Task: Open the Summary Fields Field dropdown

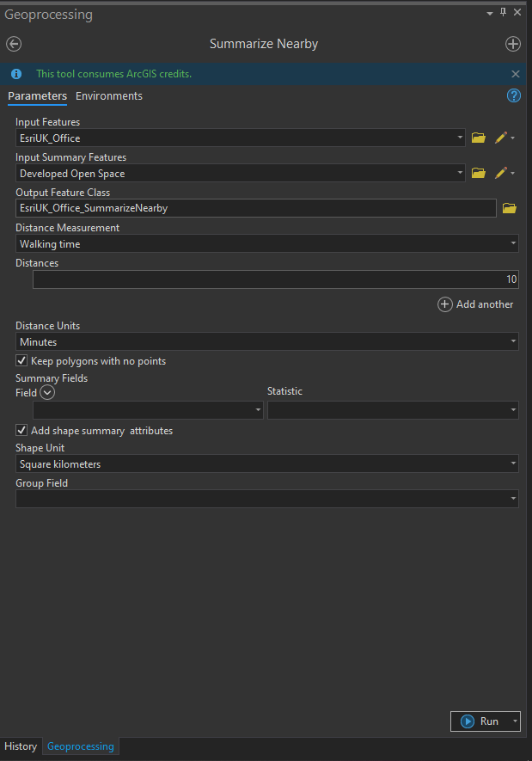Action: 258,410
